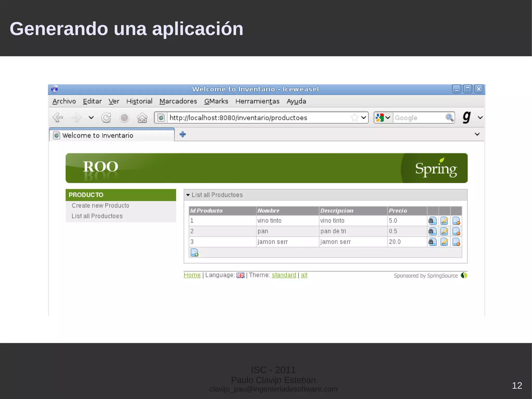This screenshot has height=399, width=532.
Task: Click the browser Back arrow button
Action: (58, 118)
